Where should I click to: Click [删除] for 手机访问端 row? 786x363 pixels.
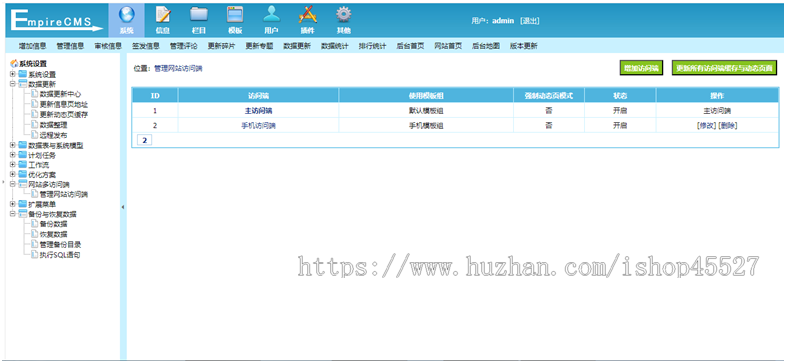728,126
